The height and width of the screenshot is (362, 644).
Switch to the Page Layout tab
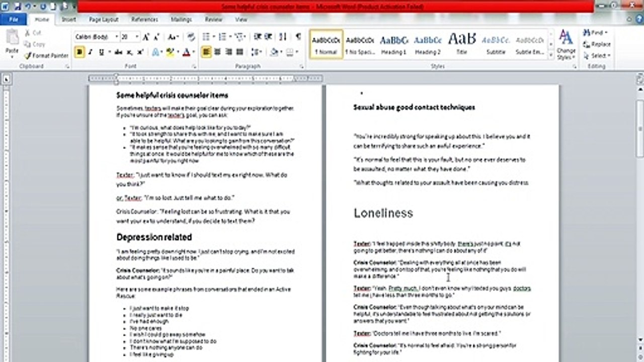104,20
